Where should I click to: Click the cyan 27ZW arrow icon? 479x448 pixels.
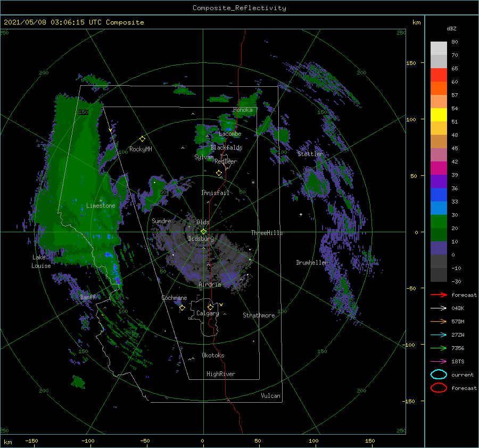click(439, 335)
